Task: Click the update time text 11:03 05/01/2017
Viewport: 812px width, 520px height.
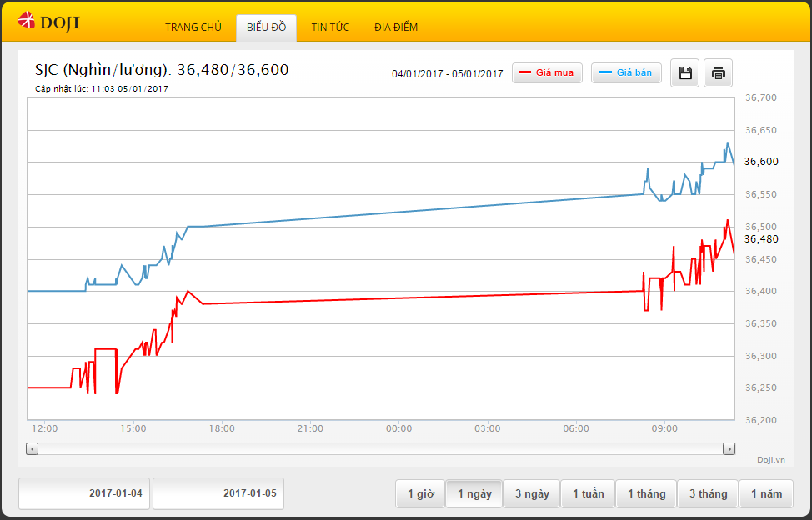Action: [102, 89]
